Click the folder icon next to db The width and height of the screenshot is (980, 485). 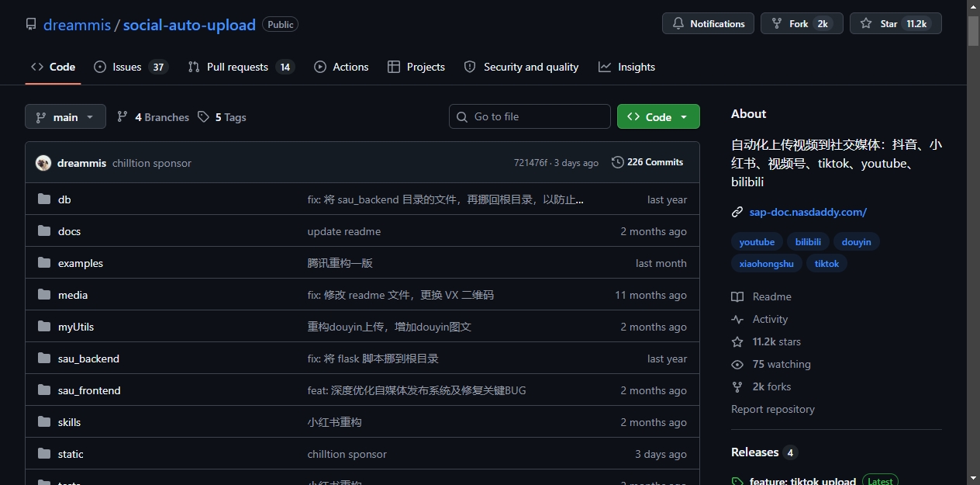pyautogui.click(x=44, y=199)
